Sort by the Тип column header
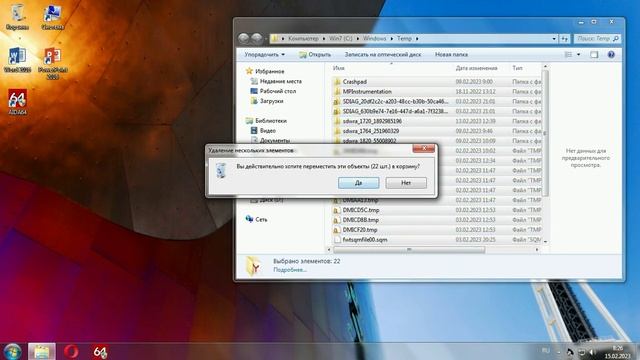The width and height of the screenshot is (640, 360). [x=517, y=68]
